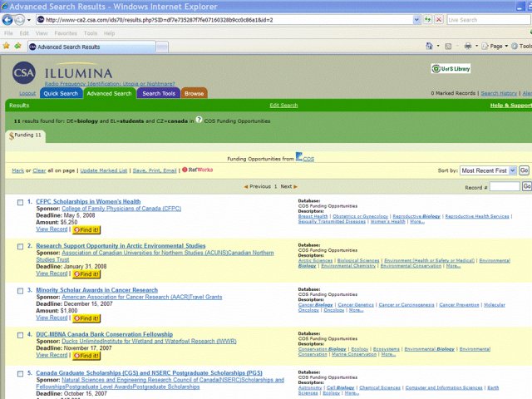This screenshot has width=532, height=399.
Task: Click Find it! button for CFPC Scholarships
Action: [86, 229]
